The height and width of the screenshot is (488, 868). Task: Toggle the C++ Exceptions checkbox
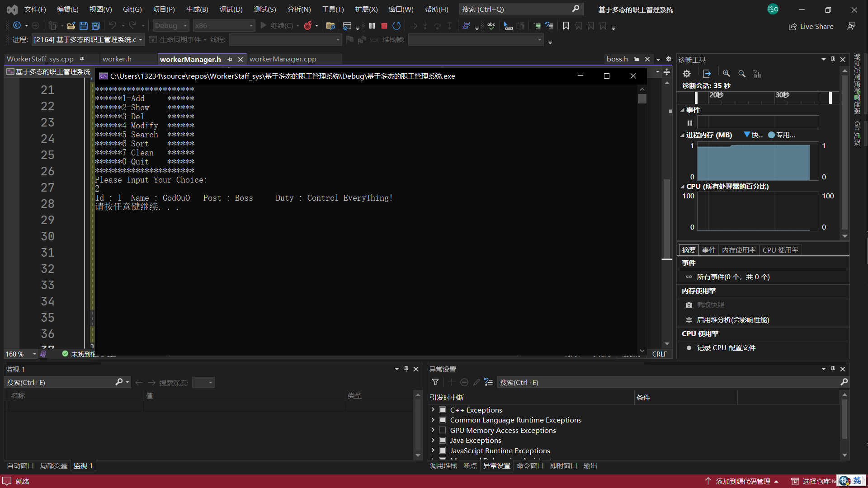443,410
